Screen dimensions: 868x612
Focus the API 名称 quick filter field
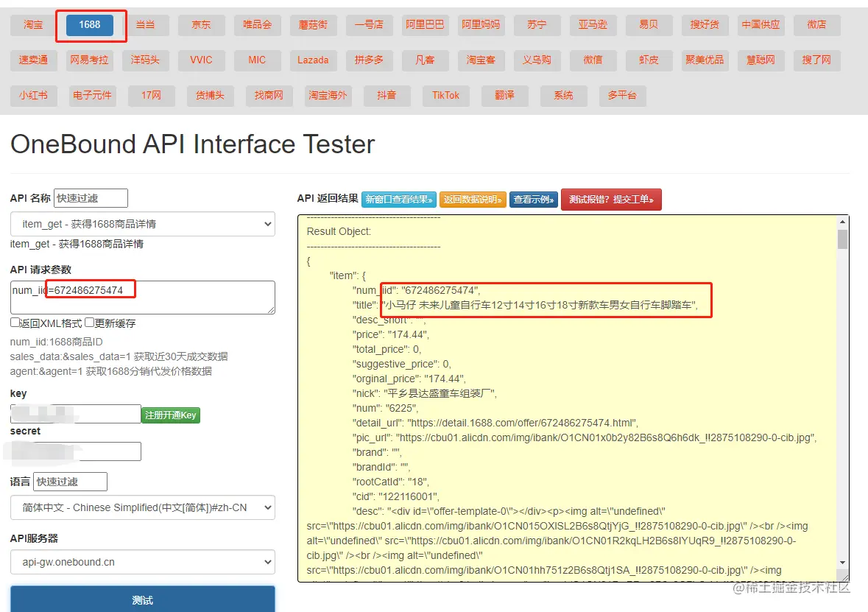pyautogui.click(x=91, y=198)
